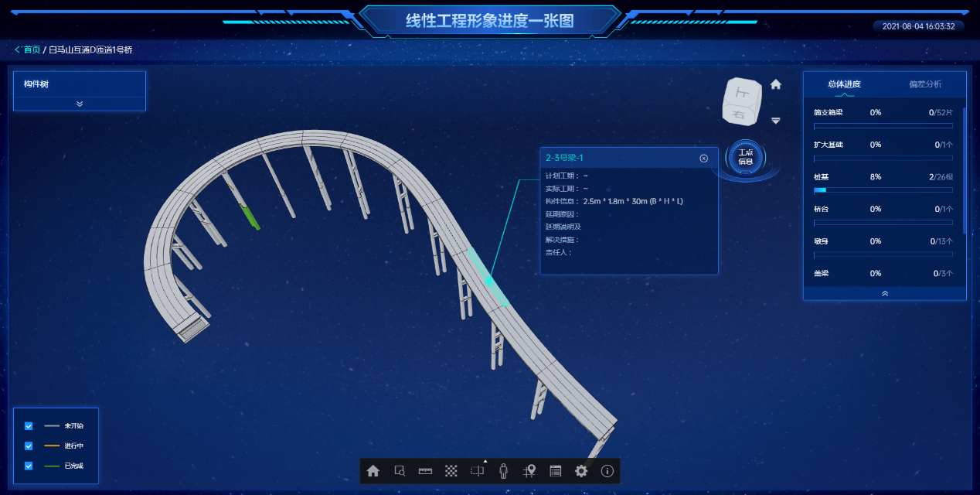980x495 pixels.
Task: Click the info icon in bottom toolbar
Action: tap(607, 471)
